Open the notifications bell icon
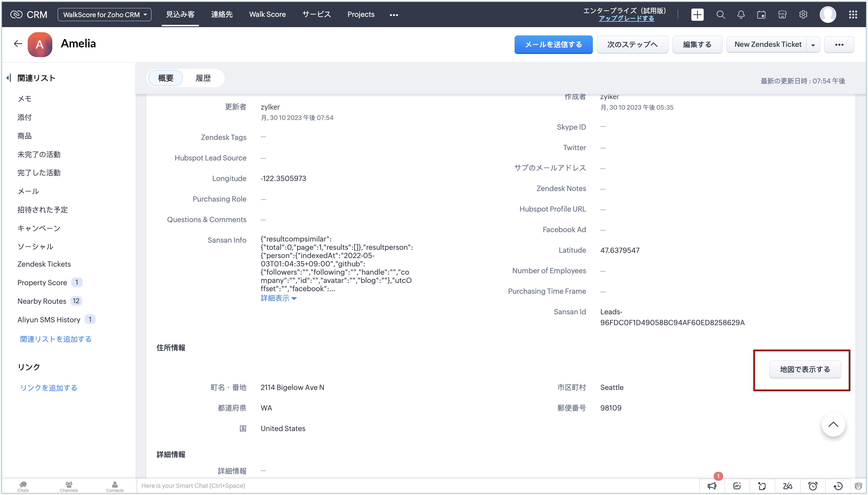The height and width of the screenshot is (495, 868). pos(741,15)
